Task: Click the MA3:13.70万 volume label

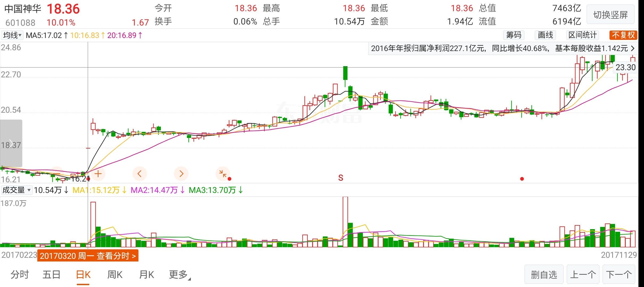Action: click(x=216, y=190)
